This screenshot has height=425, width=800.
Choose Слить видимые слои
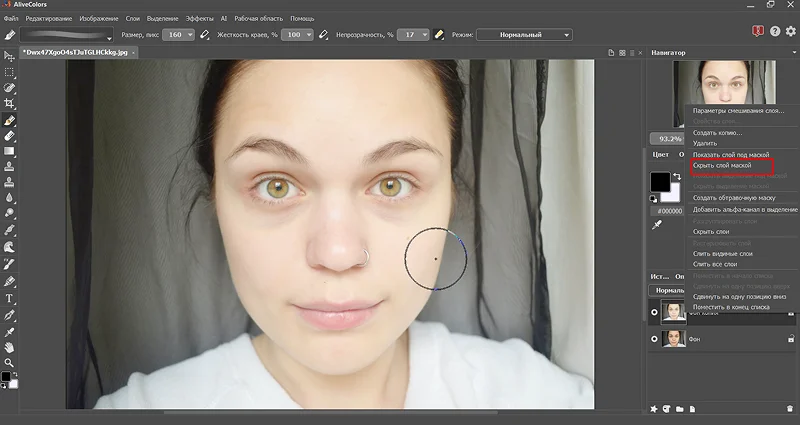tap(722, 254)
